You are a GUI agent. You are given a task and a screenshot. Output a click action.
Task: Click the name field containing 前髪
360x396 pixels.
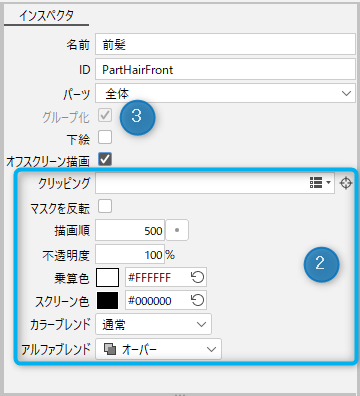click(x=225, y=44)
